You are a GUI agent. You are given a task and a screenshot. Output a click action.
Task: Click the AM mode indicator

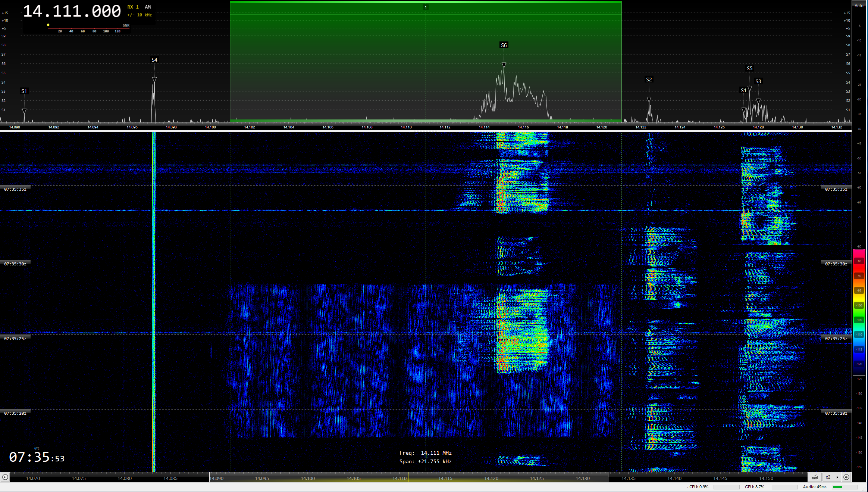(148, 7)
